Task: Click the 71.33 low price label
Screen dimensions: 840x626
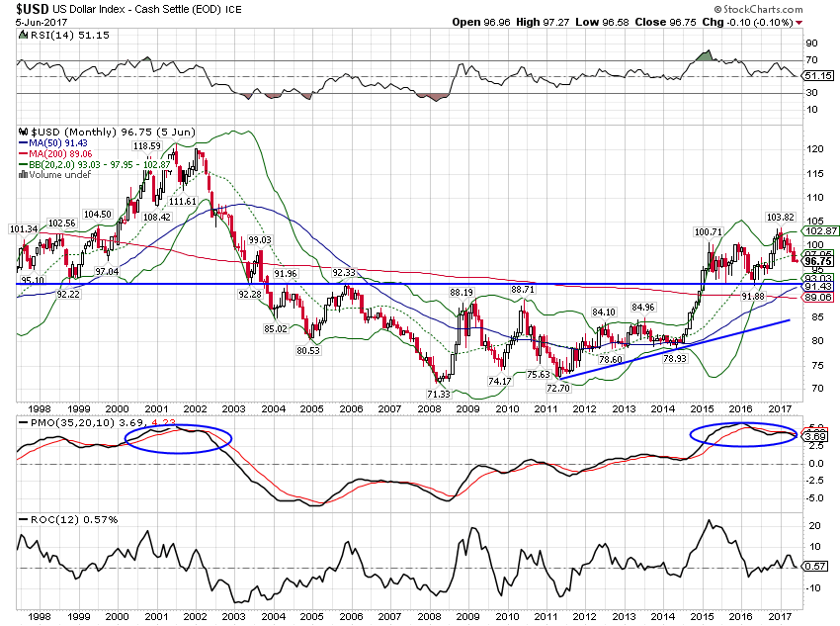Action: 439,394
